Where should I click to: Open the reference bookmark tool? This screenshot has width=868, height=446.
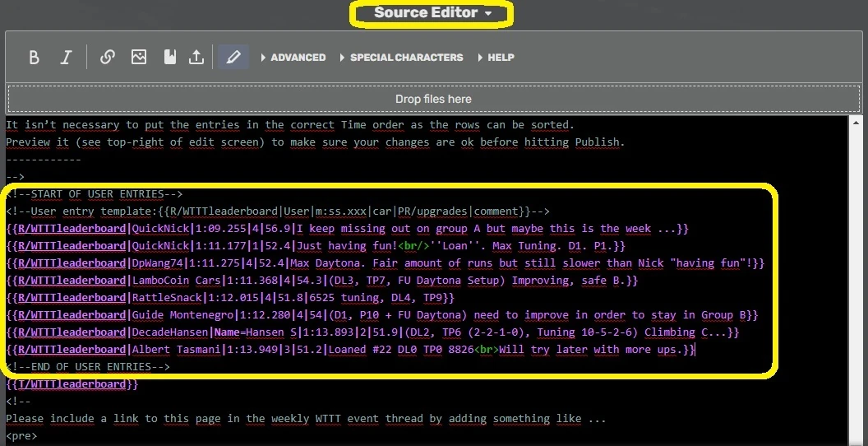click(170, 57)
